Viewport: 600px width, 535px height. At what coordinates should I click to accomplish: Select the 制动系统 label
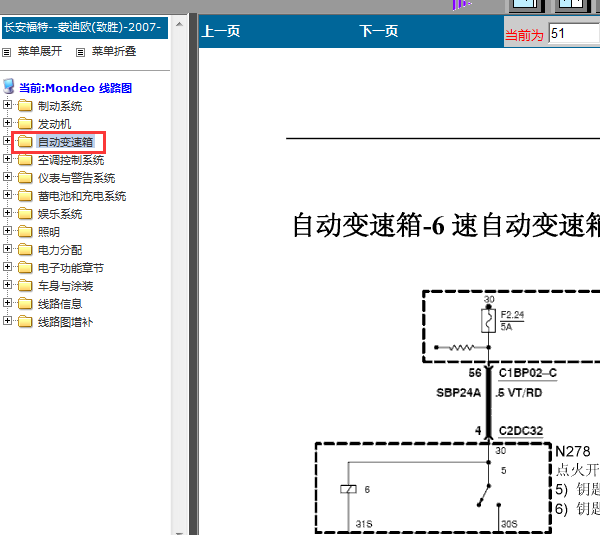tap(60, 106)
